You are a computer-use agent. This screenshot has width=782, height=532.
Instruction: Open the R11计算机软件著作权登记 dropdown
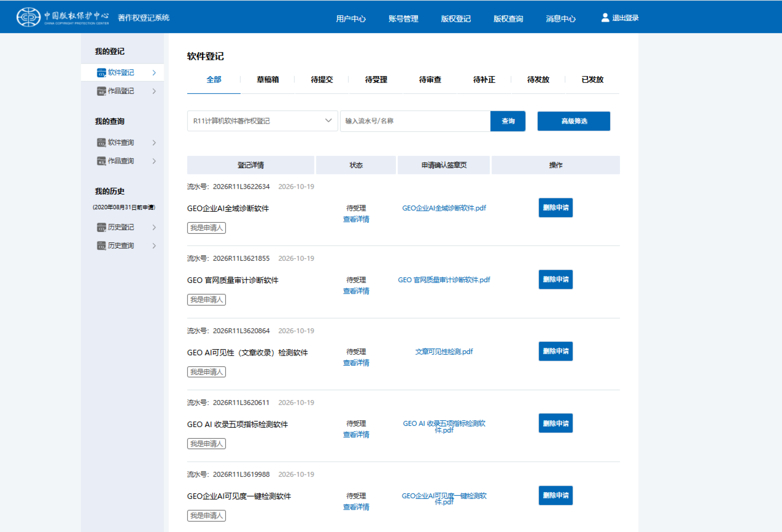(262, 121)
